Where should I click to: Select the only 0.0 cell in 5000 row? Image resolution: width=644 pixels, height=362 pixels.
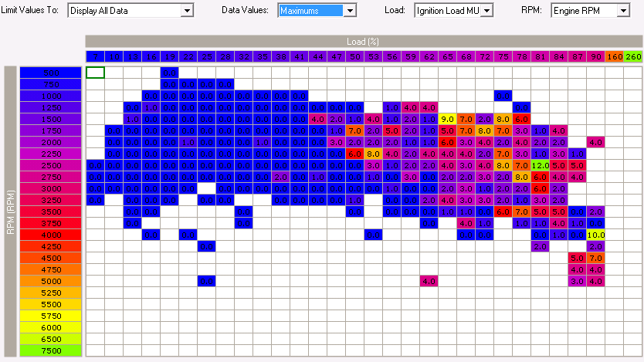206,282
